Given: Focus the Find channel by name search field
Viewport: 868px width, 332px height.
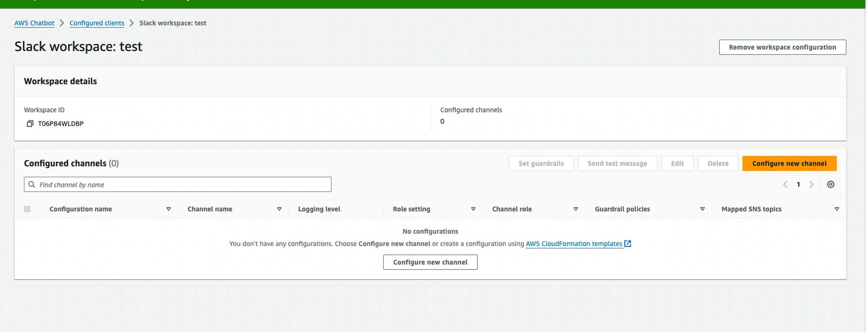Looking at the screenshot, I should 178,184.
